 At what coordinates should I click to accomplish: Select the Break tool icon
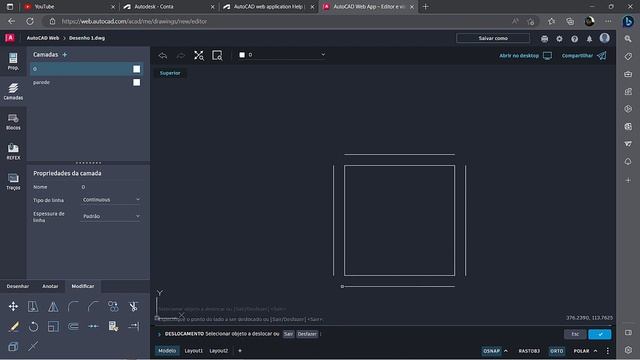coord(93,326)
